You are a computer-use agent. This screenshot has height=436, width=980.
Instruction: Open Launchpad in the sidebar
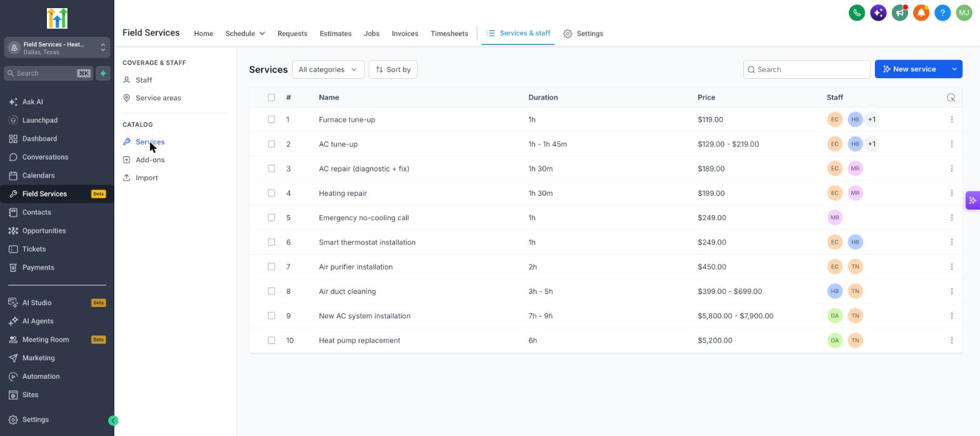[x=40, y=120]
